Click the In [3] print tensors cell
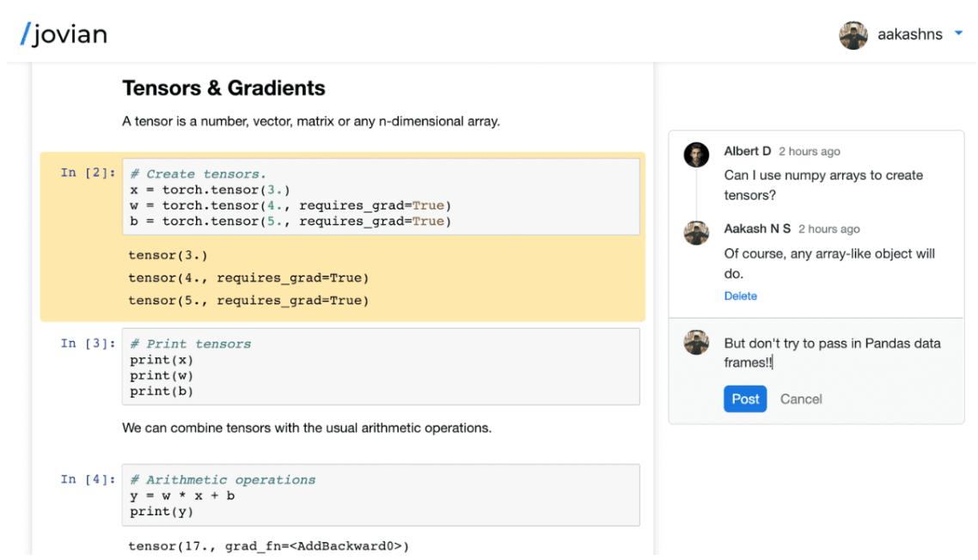978x560 pixels. 381,367
